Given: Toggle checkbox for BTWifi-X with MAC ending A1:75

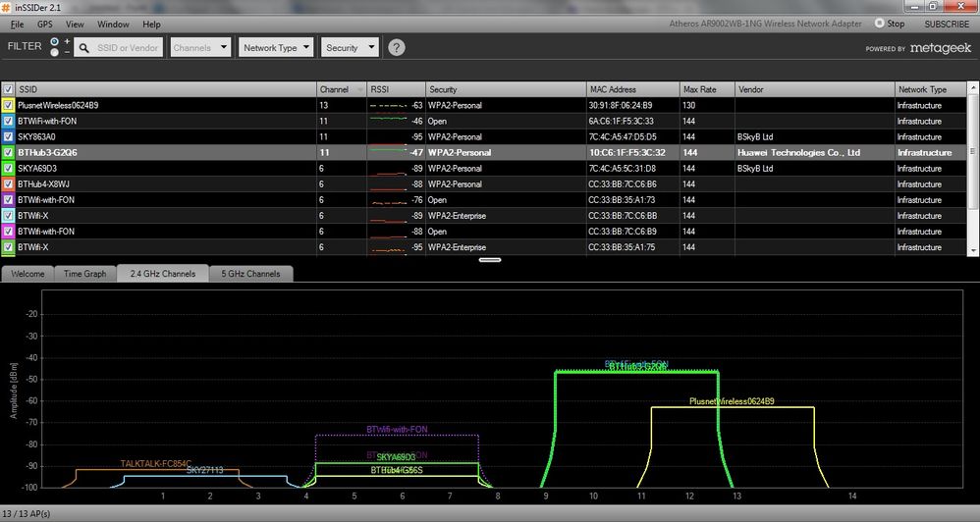Looking at the screenshot, I should pyautogui.click(x=8, y=247).
